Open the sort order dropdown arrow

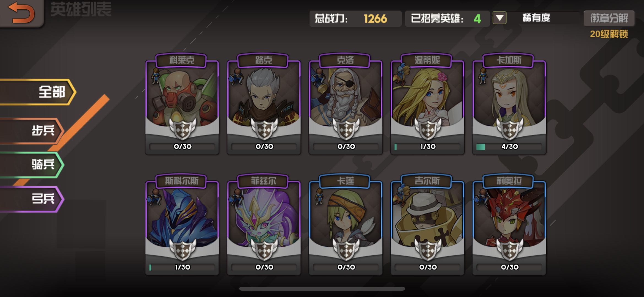coord(499,18)
